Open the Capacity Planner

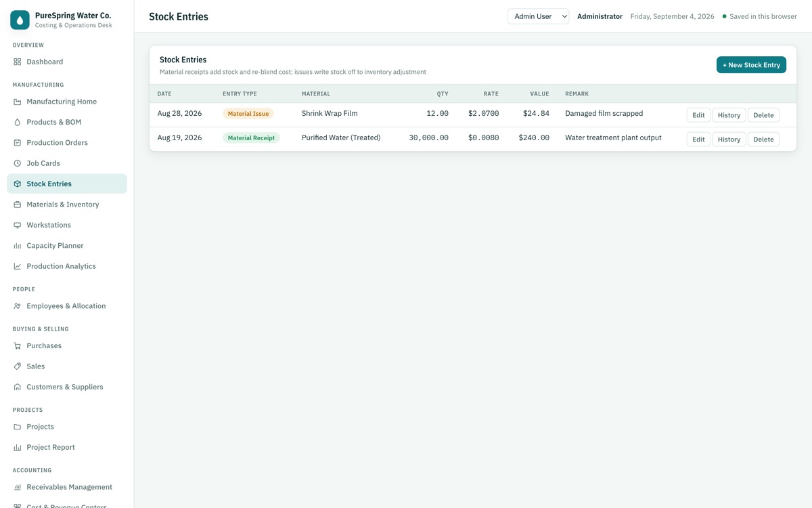pos(67,246)
